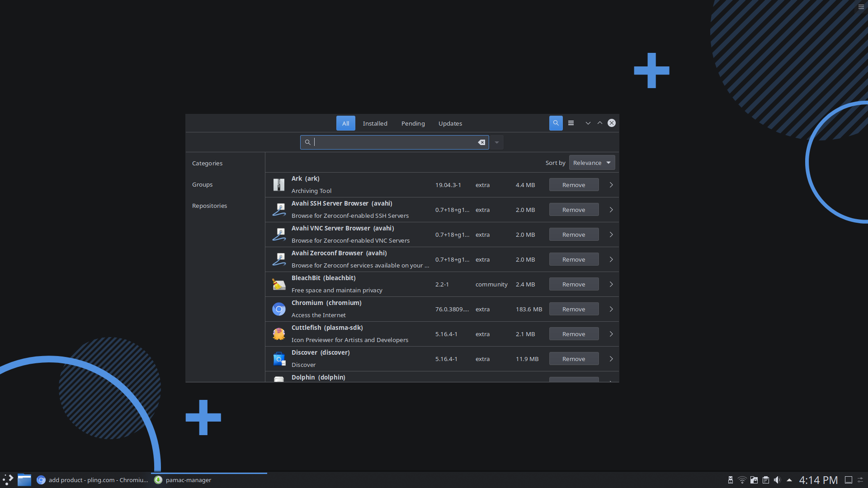Open details chevron for BleachBit
Viewport: 868px width, 488px height.
611,284
